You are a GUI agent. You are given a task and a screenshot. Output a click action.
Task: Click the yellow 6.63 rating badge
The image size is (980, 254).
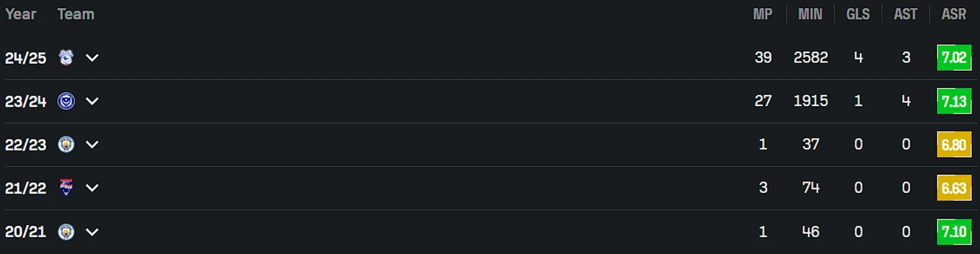pos(954,188)
